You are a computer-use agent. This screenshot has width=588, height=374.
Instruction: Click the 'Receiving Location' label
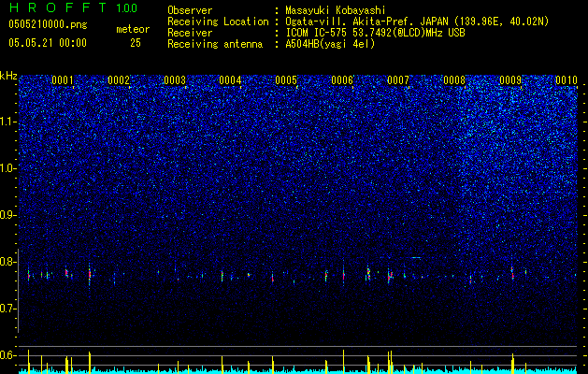click(x=218, y=22)
